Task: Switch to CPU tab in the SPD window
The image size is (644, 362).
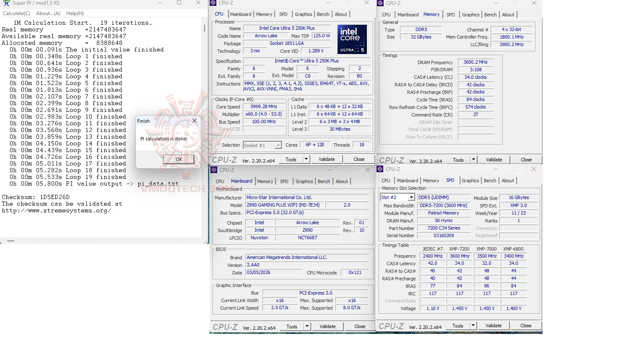Action: [x=386, y=181]
